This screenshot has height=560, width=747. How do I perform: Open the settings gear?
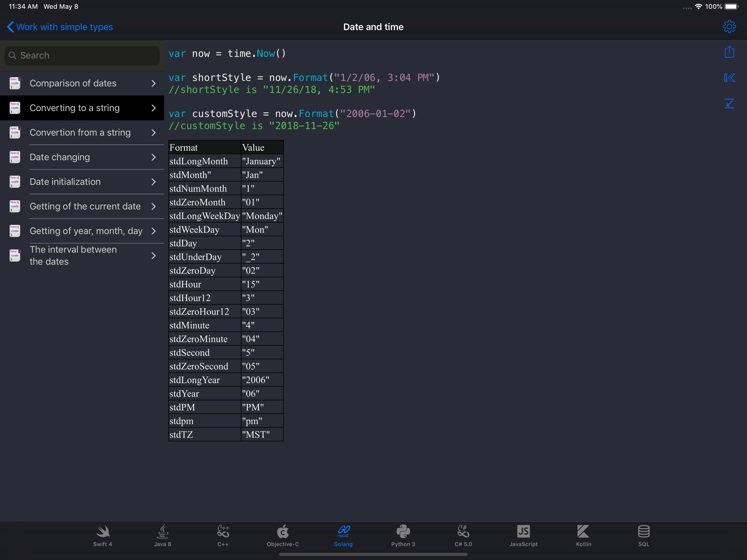(729, 27)
